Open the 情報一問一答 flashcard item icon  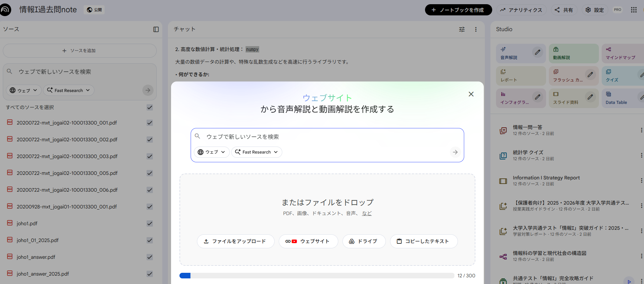pyautogui.click(x=503, y=130)
